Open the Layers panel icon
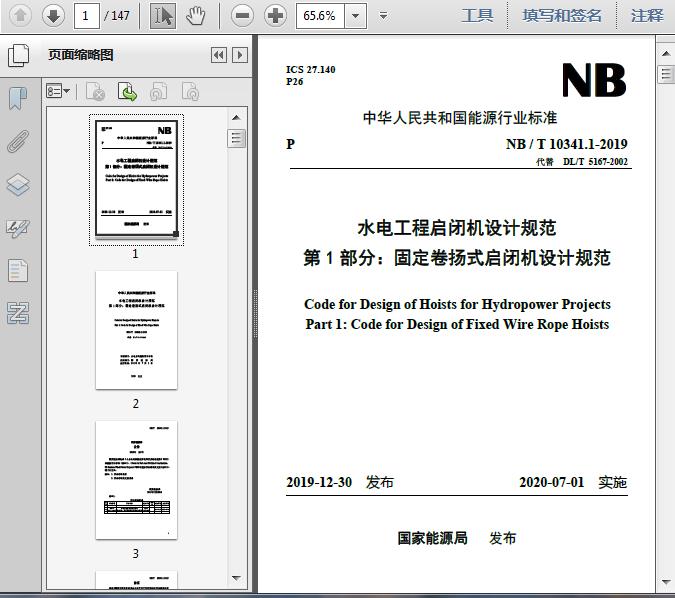This screenshot has width=675, height=598. click(18, 185)
